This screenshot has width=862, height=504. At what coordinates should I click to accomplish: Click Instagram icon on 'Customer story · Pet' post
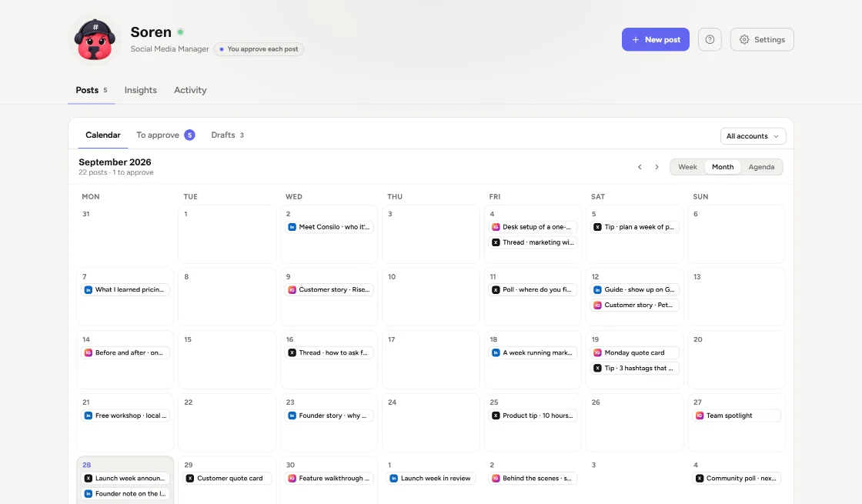(x=597, y=305)
